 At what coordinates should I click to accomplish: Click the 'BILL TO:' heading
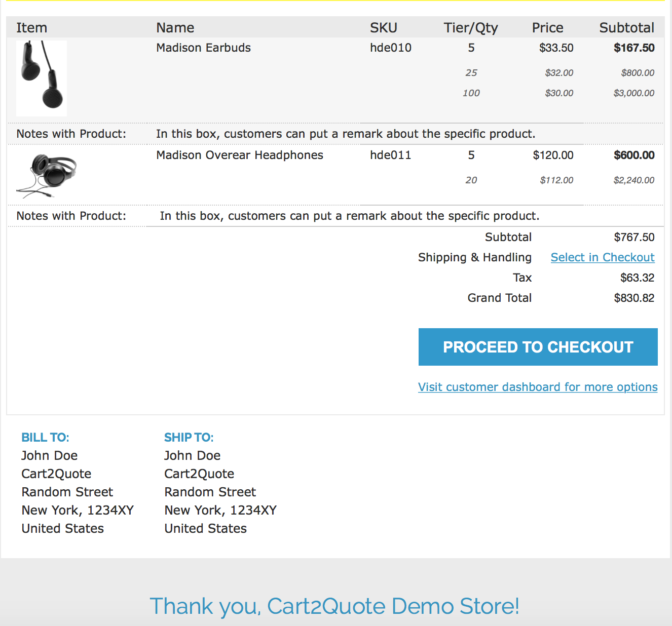coord(45,438)
